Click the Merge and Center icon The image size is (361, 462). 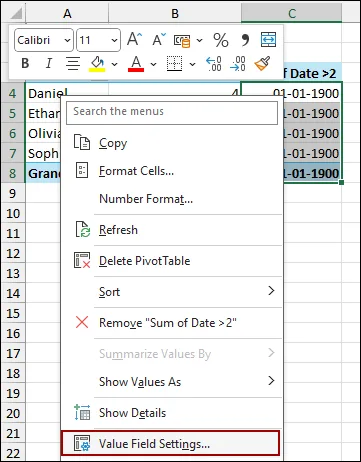[x=268, y=40]
